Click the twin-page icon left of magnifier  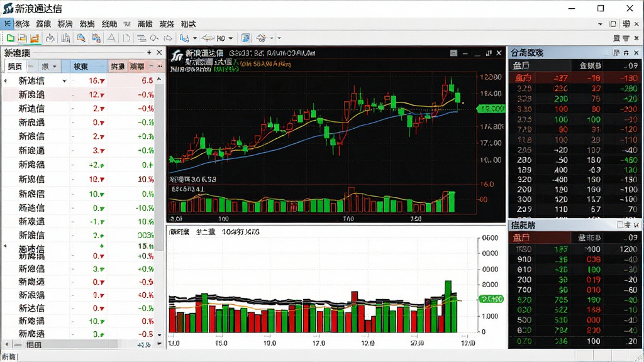click(65, 38)
